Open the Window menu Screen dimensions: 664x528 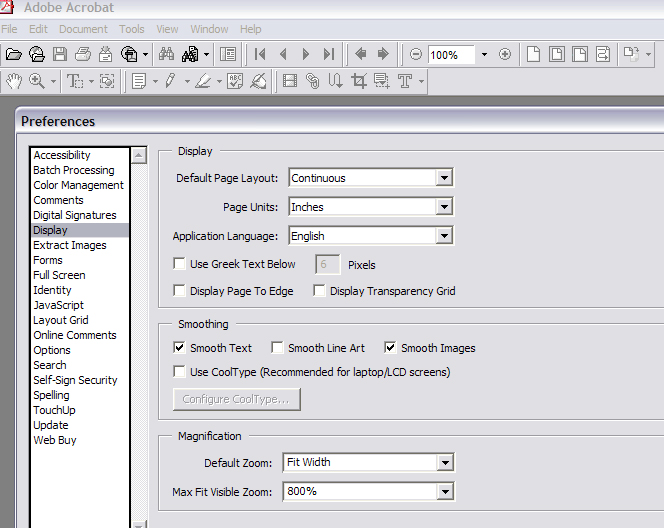tap(209, 29)
